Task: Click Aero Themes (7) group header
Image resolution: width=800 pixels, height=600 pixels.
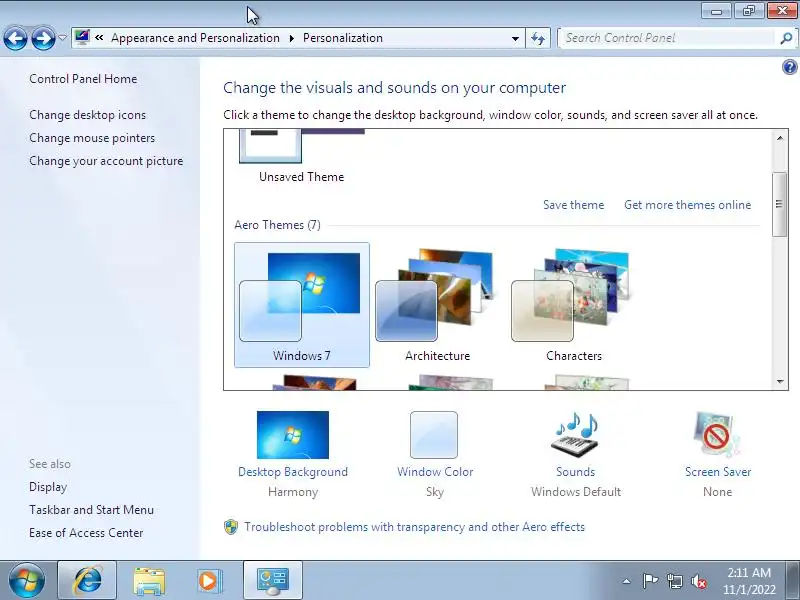Action: [x=278, y=225]
